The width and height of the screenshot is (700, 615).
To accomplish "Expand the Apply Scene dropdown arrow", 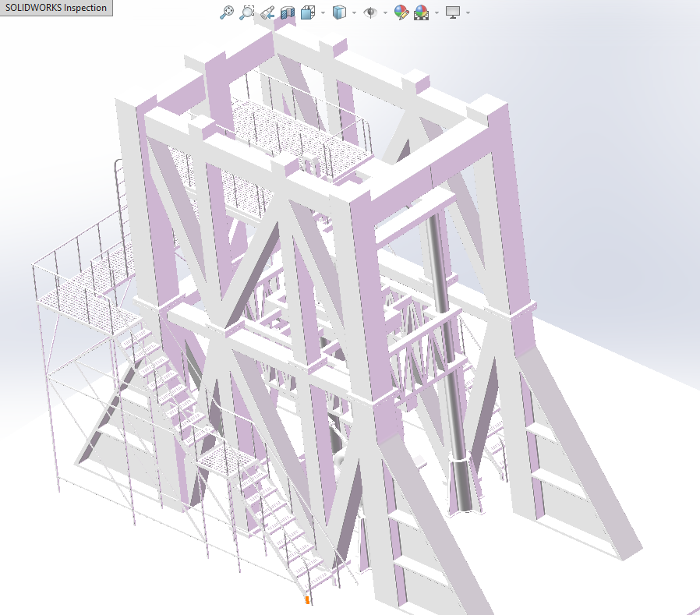I will 437,12.
